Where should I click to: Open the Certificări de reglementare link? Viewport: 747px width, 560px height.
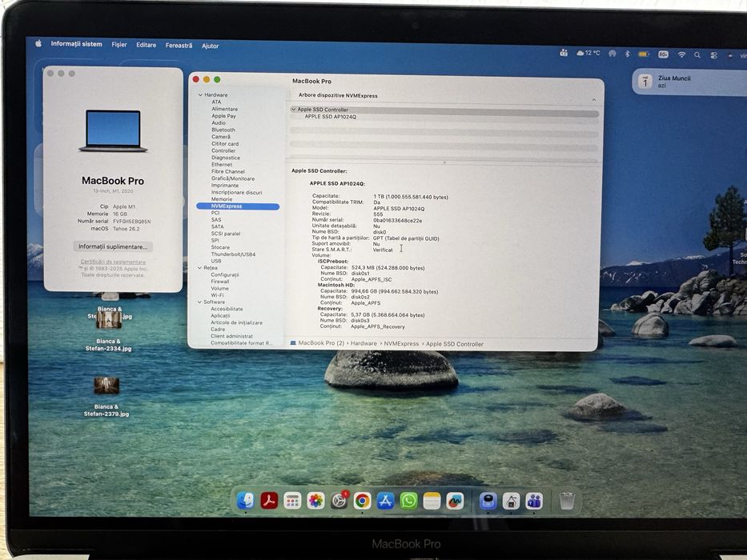pos(113,262)
